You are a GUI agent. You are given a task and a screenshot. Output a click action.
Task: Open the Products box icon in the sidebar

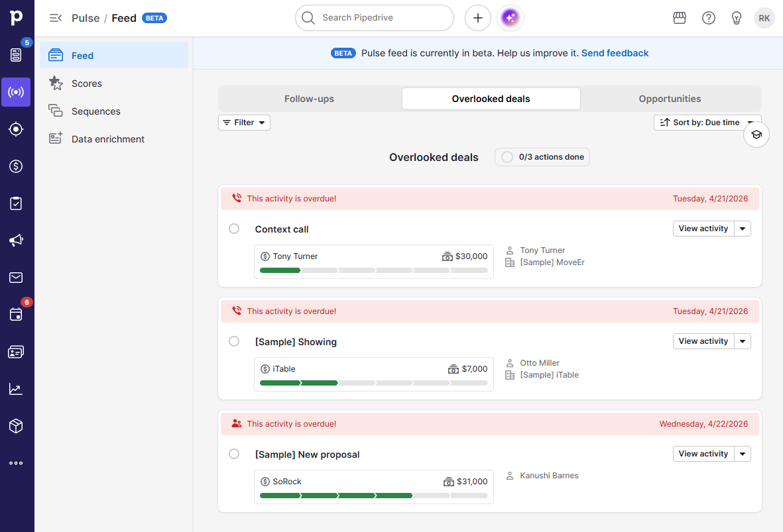(x=16, y=426)
